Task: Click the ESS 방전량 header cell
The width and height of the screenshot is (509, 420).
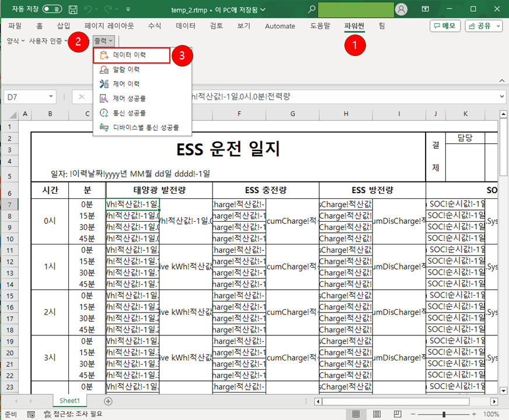Action: [372, 190]
